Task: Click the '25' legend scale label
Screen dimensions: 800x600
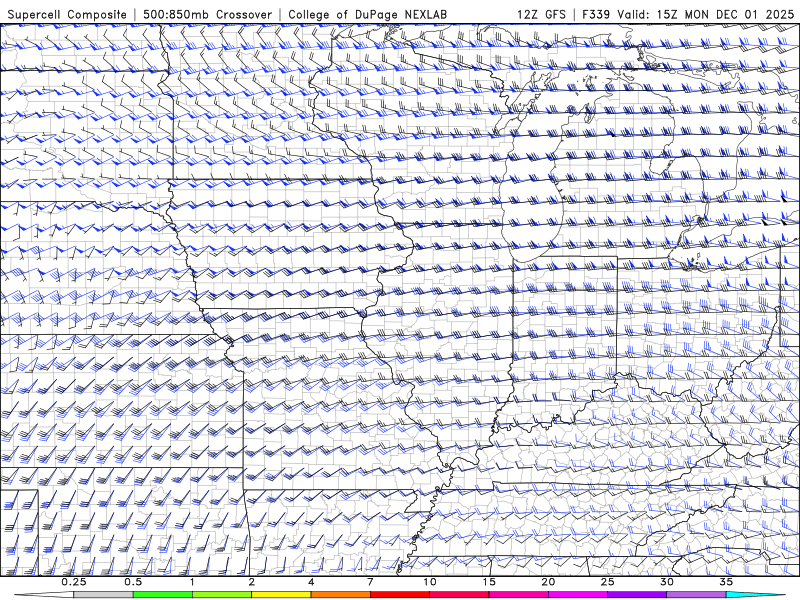Action: (x=608, y=582)
